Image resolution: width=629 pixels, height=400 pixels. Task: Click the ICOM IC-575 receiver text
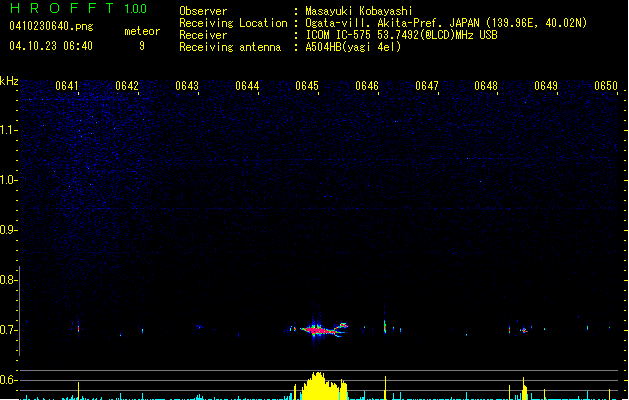[x=401, y=35]
